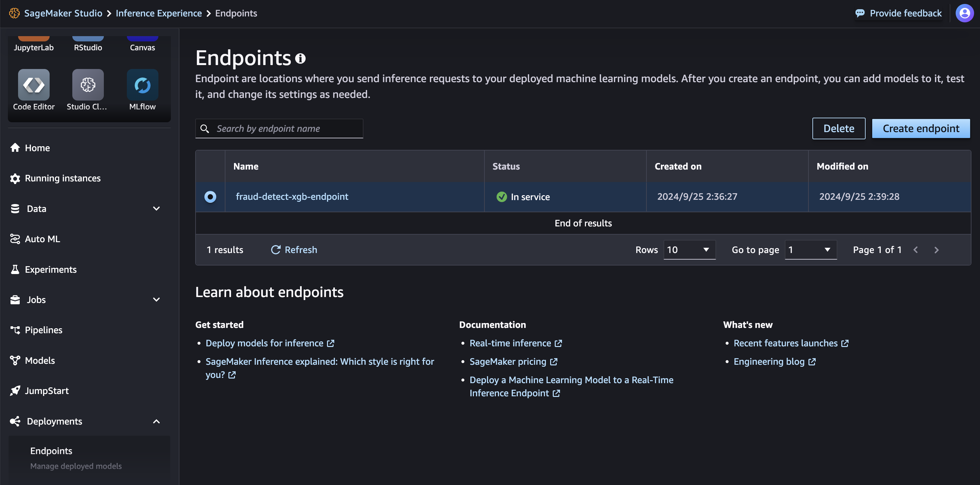Click the Refresh icon in results footer
Image resolution: width=980 pixels, height=485 pixels.
(x=275, y=249)
